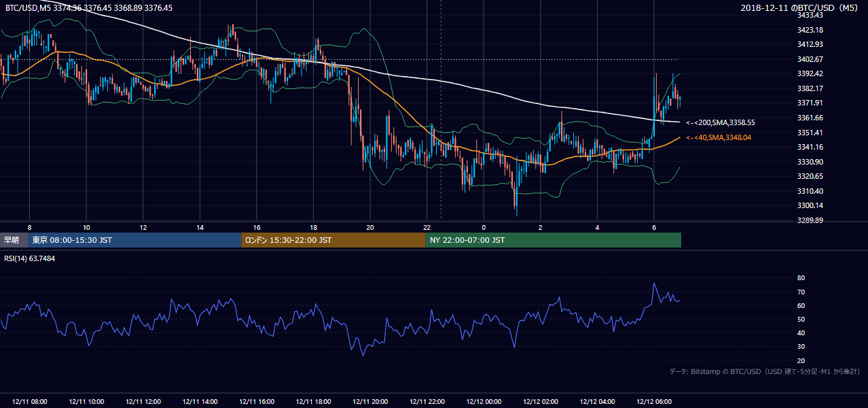Click price axis value 3382.17
868x408 pixels.
[810, 88]
